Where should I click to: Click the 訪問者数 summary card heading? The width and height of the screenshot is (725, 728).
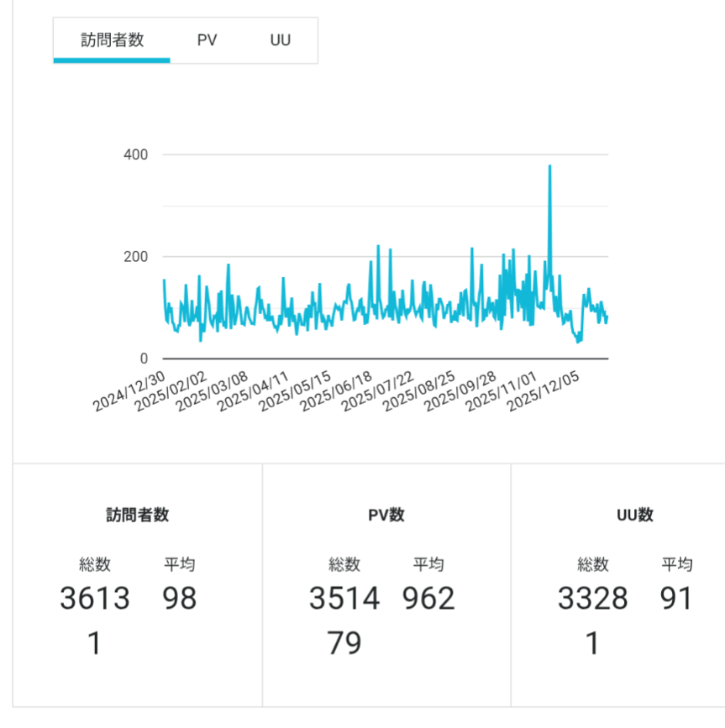point(138,515)
